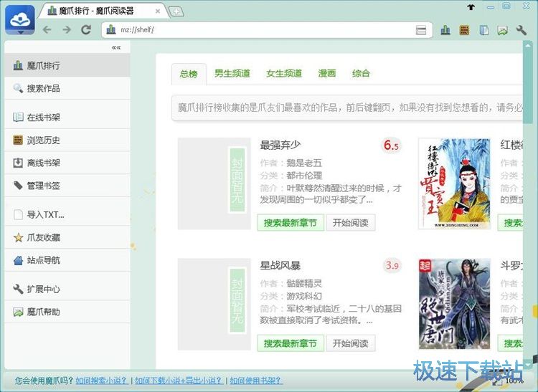This screenshot has width=538, height=392.
Task: Switch to the 男生频道 tab
Action: tap(232, 73)
